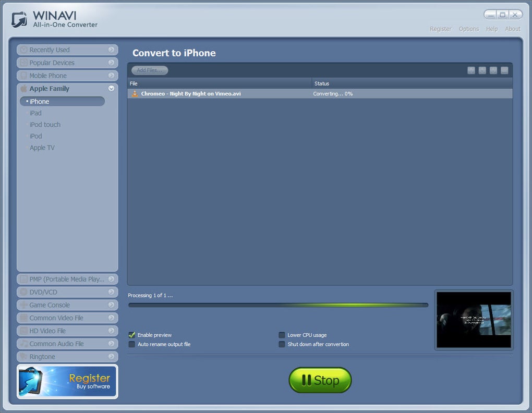Collapse the Apple Family category arrow
The height and width of the screenshot is (413, 532).
pyautogui.click(x=111, y=89)
